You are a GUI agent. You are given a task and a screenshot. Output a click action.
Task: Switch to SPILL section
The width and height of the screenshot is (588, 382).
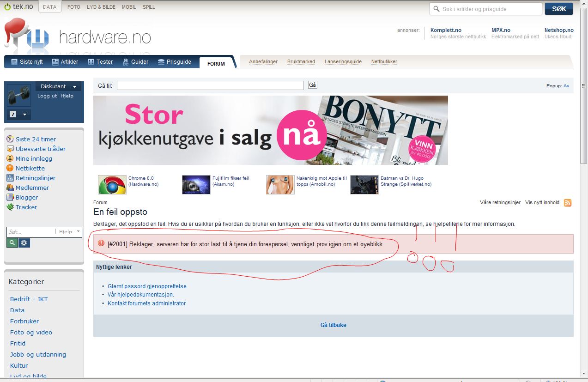tap(149, 7)
